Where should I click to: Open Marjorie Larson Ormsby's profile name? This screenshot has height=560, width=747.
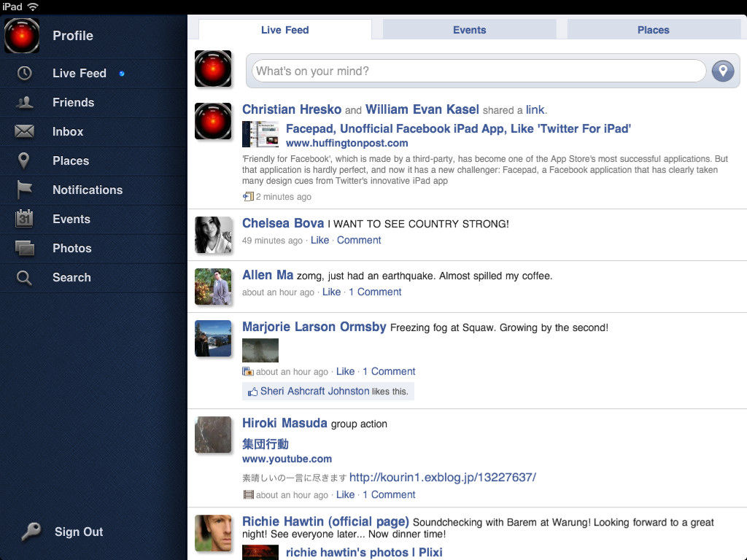(314, 327)
